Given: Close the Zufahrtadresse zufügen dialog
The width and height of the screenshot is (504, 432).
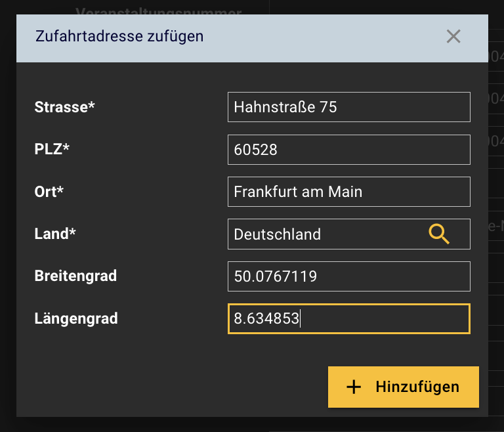Looking at the screenshot, I should coord(453,36).
